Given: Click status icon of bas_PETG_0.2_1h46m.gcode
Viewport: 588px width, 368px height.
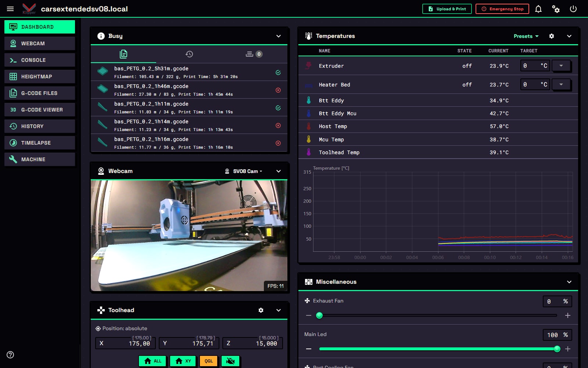Looking at the screenshot, I should (278, 90).
